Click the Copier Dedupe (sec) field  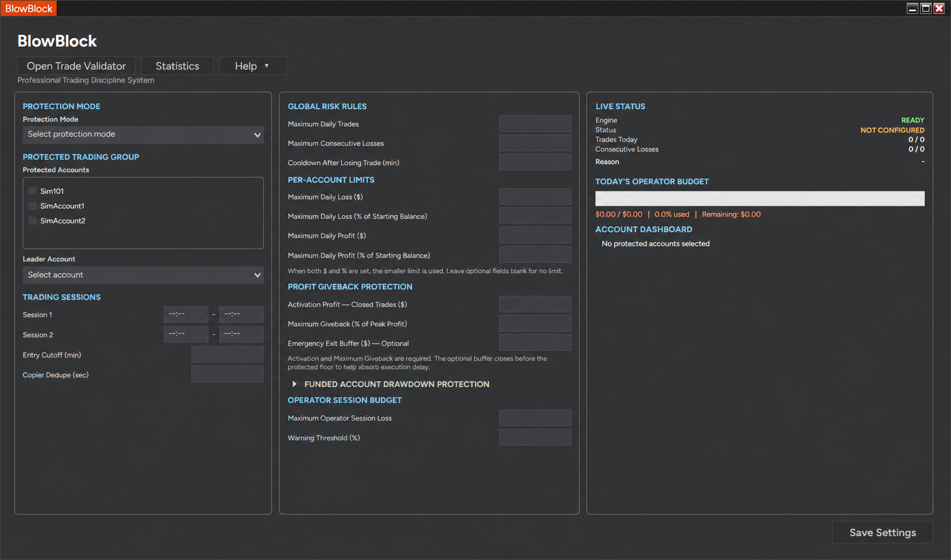[x=228, y=374]
